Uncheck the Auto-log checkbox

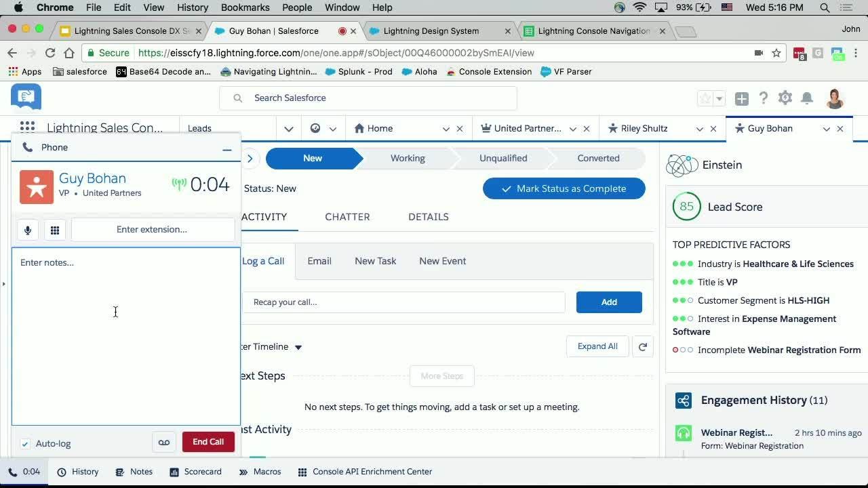pos(25,444)
